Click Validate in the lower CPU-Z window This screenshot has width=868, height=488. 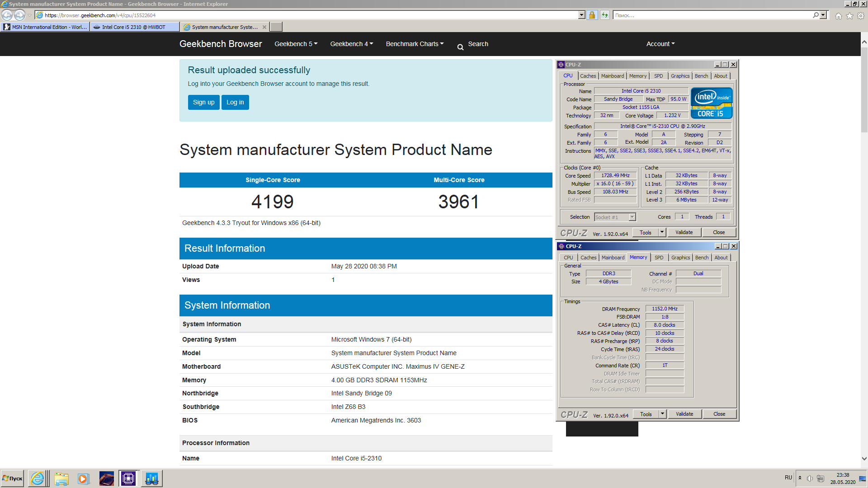point(684,414)
